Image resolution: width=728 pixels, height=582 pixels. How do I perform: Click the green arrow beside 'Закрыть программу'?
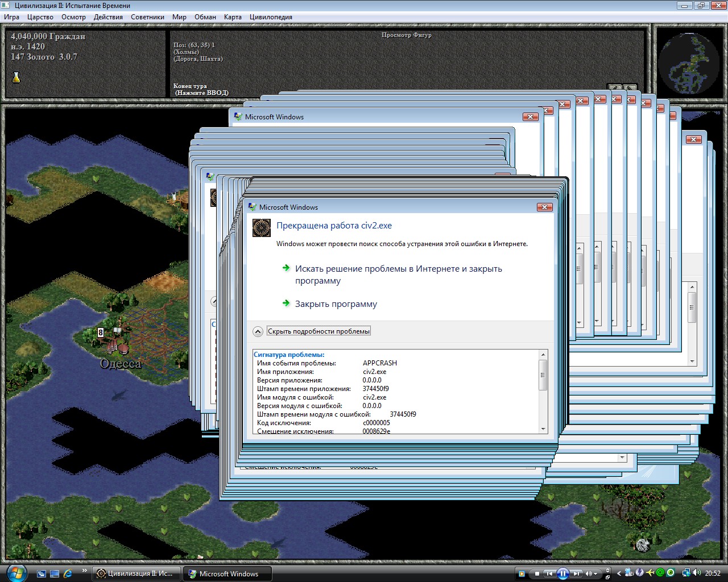(286, 304)
